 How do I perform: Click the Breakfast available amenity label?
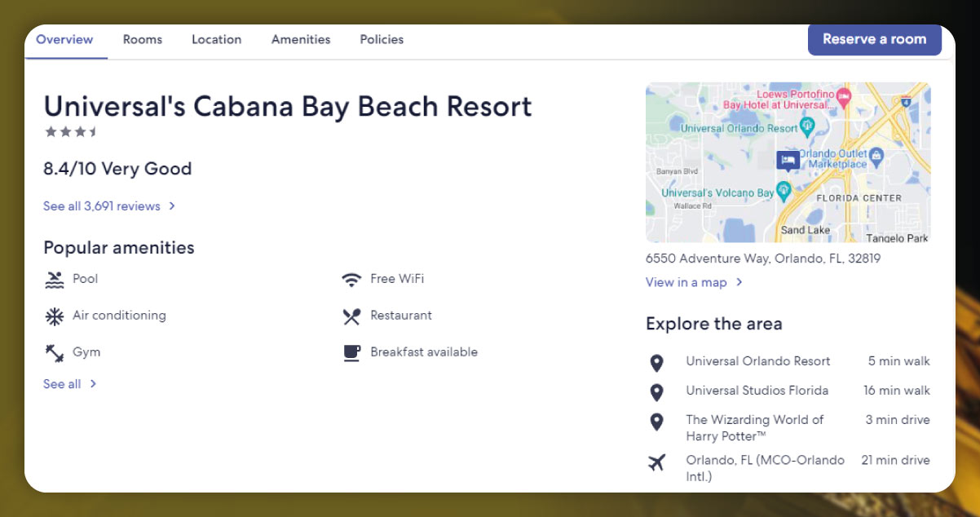tap(424, 352)
